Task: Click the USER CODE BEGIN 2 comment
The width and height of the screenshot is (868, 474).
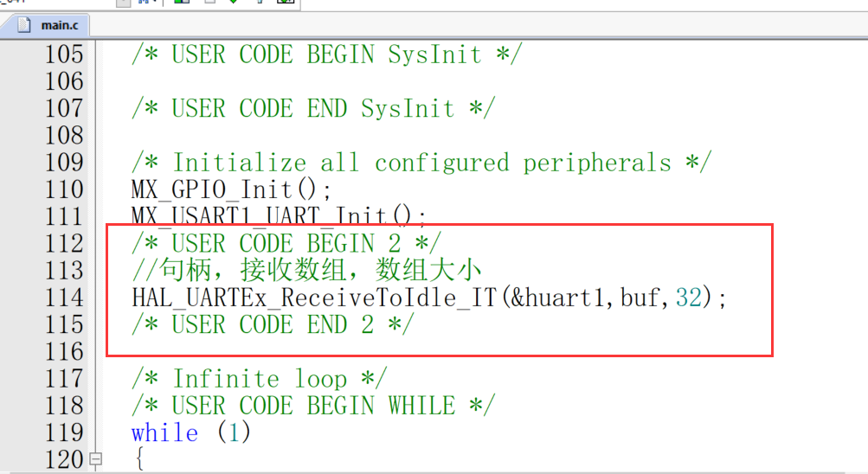Action: coord(286,244)
